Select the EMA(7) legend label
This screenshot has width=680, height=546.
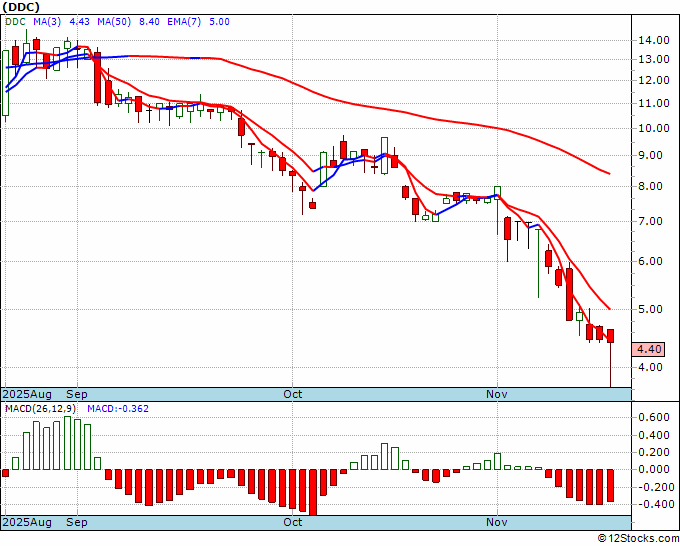point(184,22)
